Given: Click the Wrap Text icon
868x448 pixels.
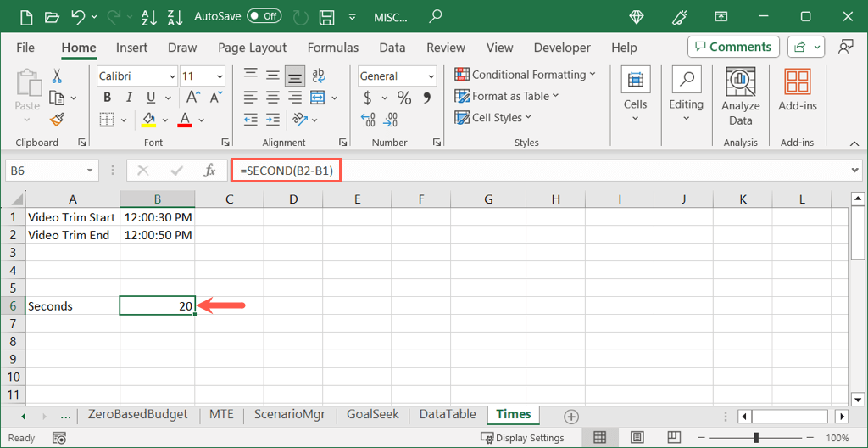Looking at the screenshot, I should pos(319,76).
